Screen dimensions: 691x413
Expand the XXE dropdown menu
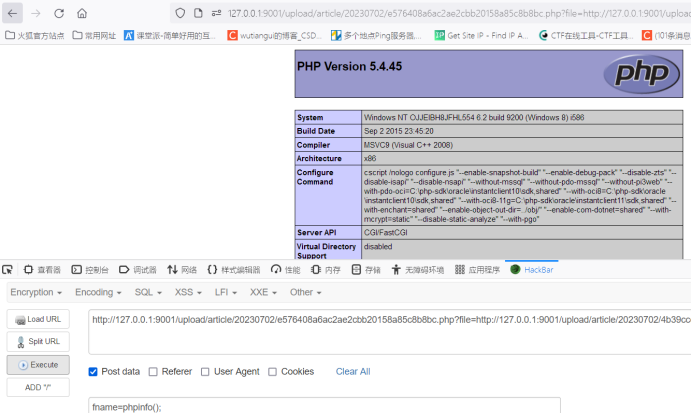(x=263, y=292)
